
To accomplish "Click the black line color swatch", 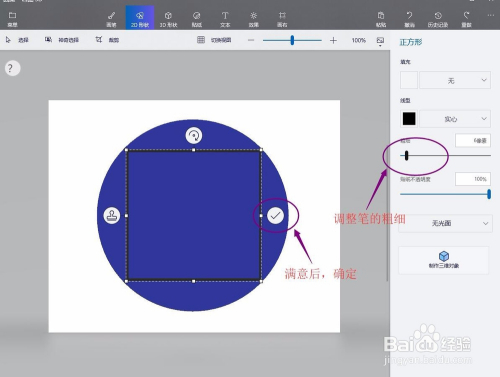I will (x=409, y=119).
